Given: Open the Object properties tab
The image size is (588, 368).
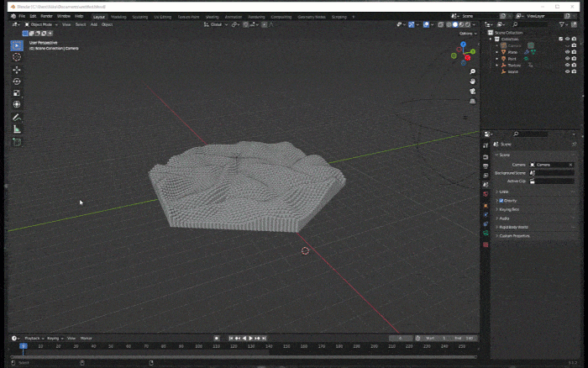Looking at the screenshot, I should tap(486, 206).
